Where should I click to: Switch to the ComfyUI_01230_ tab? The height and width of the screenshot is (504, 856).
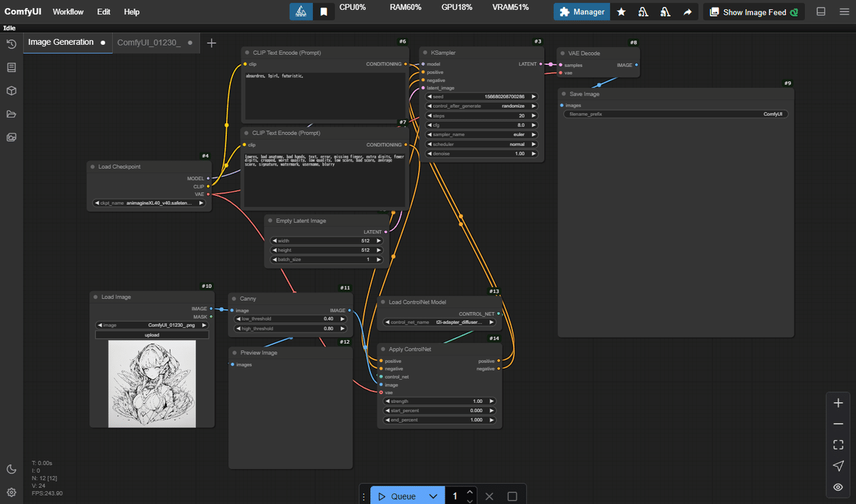tap(150, 42)
